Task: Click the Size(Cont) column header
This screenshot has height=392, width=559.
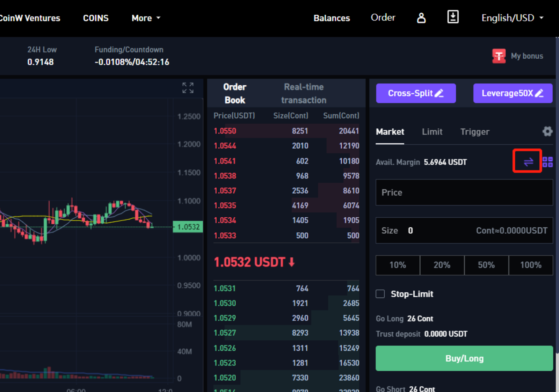Action: click(x=291, y=116)
